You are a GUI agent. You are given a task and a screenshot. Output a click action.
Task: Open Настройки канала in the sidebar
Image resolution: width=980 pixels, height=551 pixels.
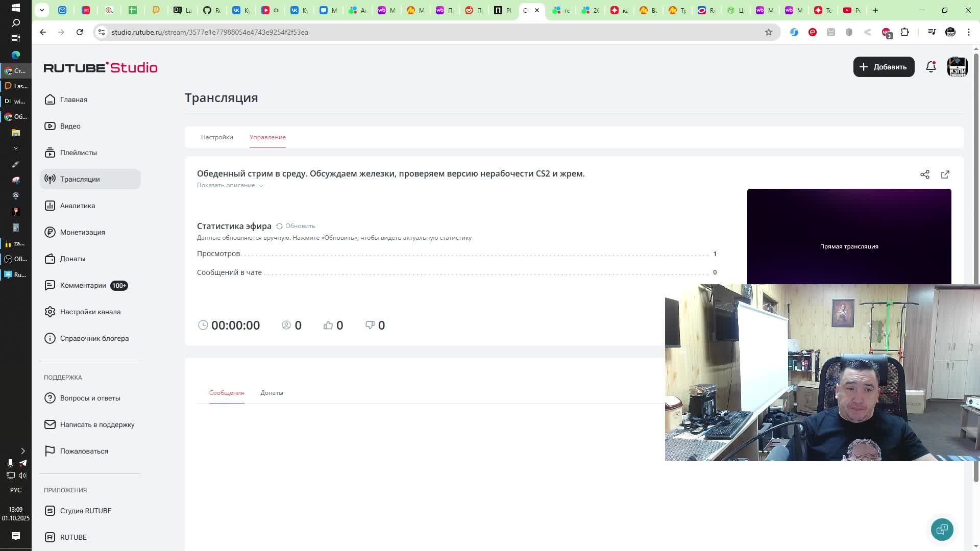point(90,312)
